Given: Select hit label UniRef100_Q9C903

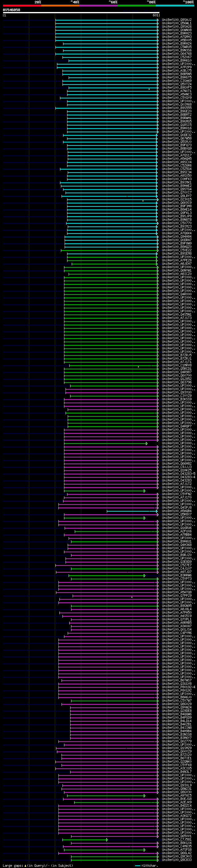Looking at the screenshot, I should [x=177, y=856].
